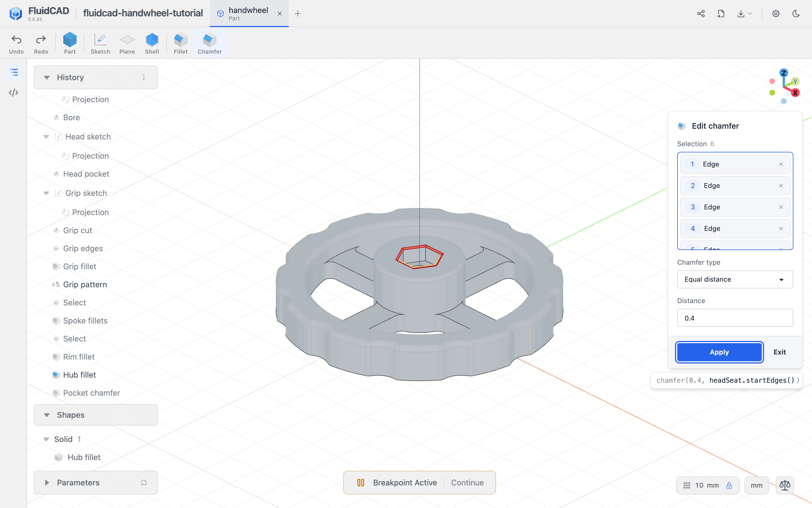
Task: Continue past the active breakpoint
Action: 467,483
